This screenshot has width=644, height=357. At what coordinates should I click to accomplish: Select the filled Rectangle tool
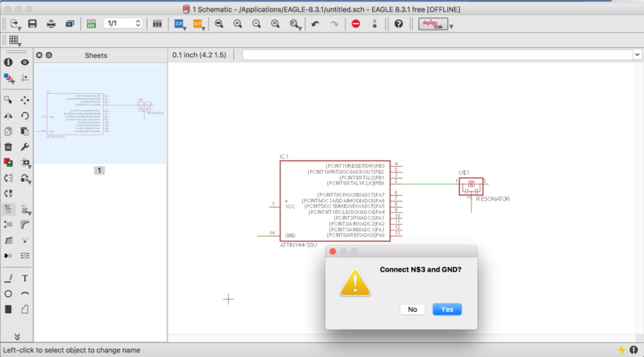coord(8,309)
